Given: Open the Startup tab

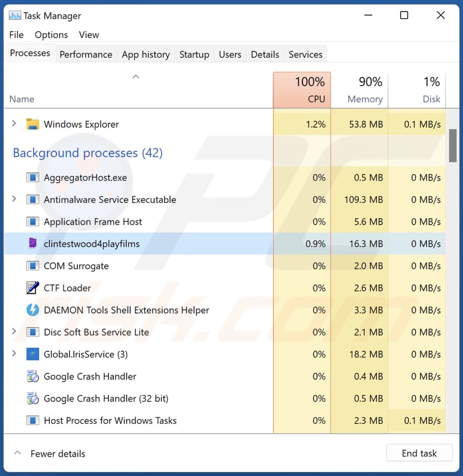Looking at the screenshot, I should (x=194, y=55).
